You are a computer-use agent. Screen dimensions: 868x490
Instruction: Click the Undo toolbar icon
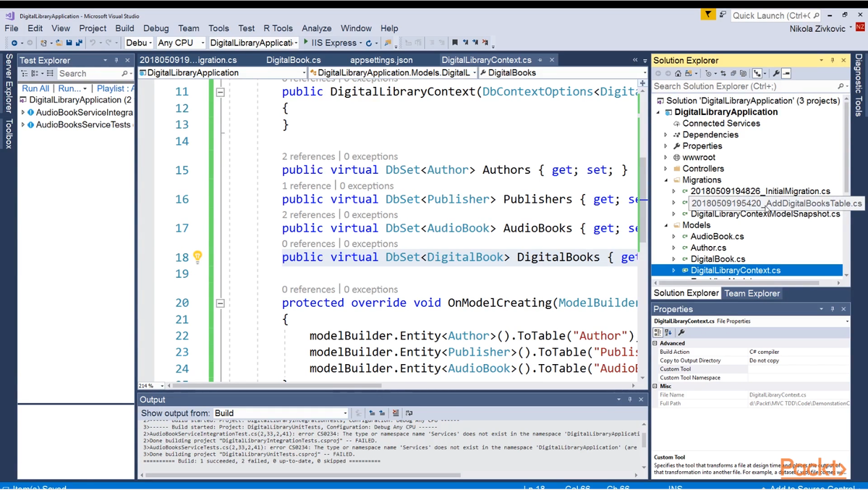click(92, 43)
